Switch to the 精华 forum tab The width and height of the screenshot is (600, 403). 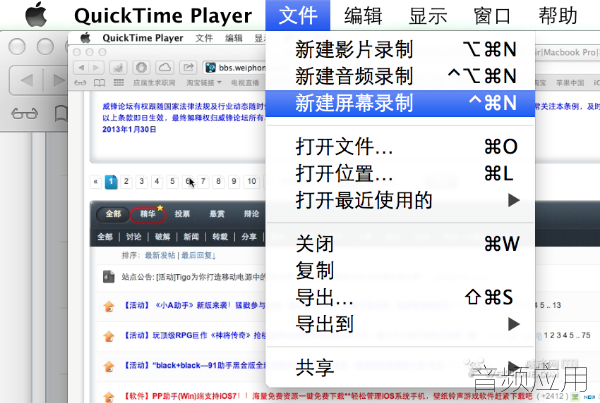click(x=148, y=214)
